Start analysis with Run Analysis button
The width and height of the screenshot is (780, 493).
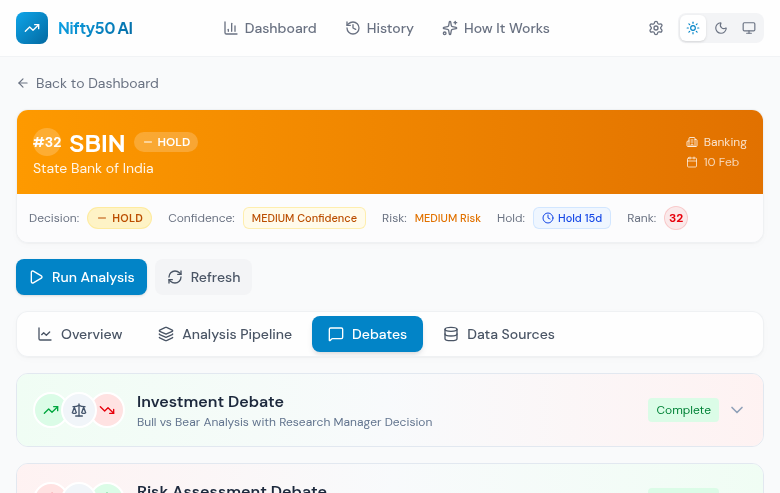point(82,277)
